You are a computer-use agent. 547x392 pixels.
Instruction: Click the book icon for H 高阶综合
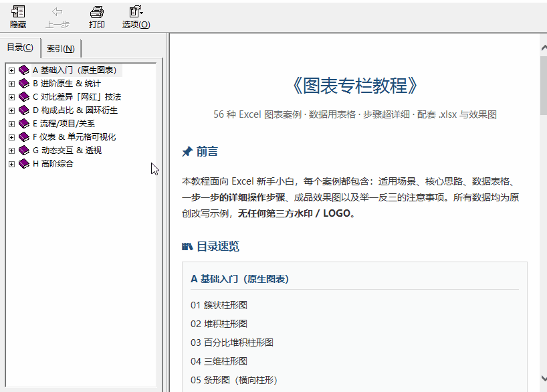(x=23, y=164)
